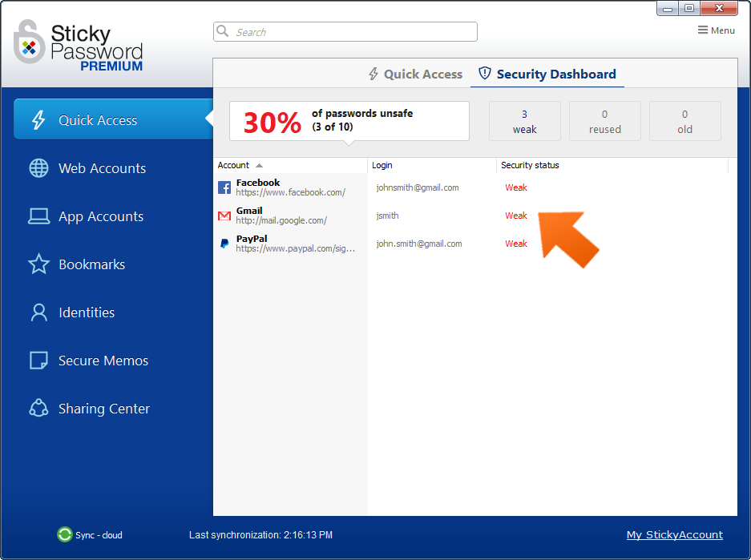Click the search magnifier icon
Viewport: 751px width, 560px height.
[222, 31]
